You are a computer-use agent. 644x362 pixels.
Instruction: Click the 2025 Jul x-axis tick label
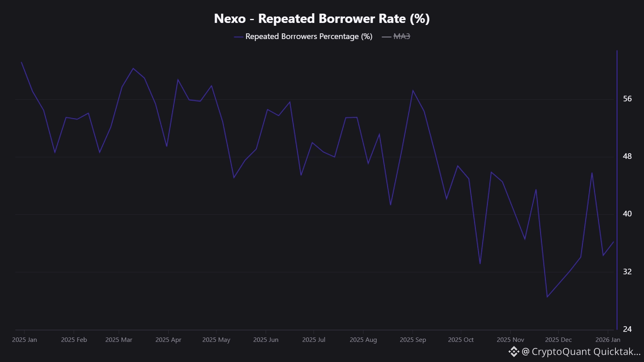[x=314, y=340]
